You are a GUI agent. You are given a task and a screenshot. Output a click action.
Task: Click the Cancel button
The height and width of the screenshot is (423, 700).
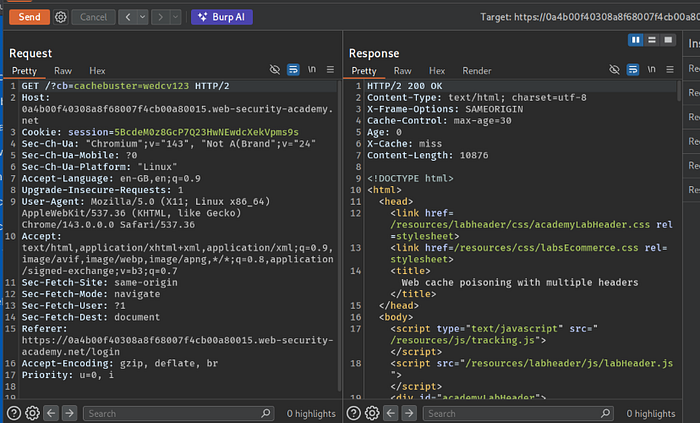click(93, 17)
